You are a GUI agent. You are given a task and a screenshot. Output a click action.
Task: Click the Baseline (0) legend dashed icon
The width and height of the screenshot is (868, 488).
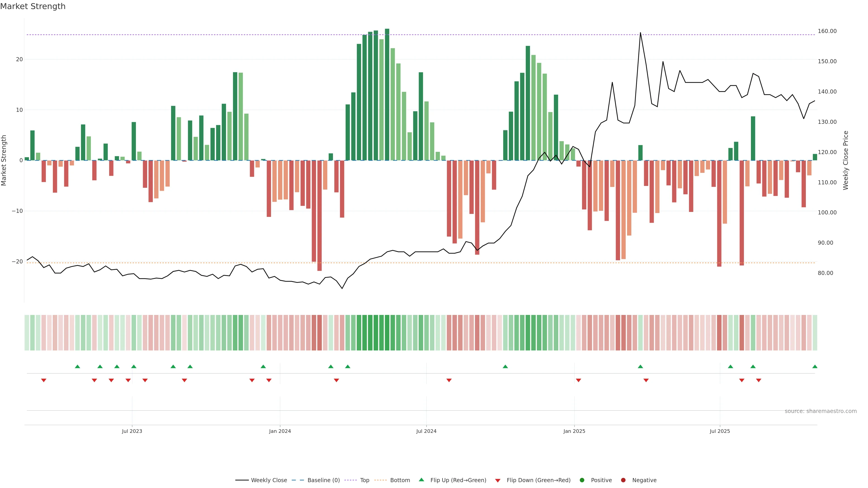pos(297,480)
